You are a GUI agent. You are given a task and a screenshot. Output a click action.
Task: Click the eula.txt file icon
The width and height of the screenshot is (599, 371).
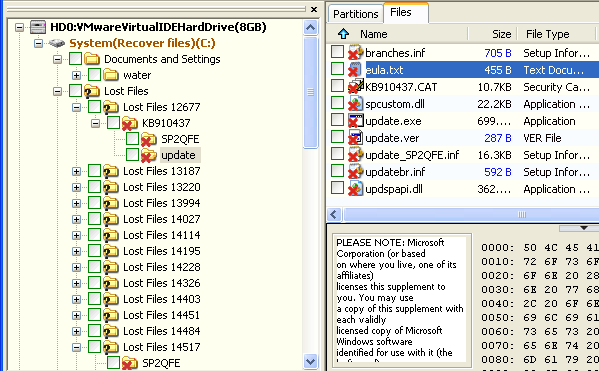(x=355, y=70)
